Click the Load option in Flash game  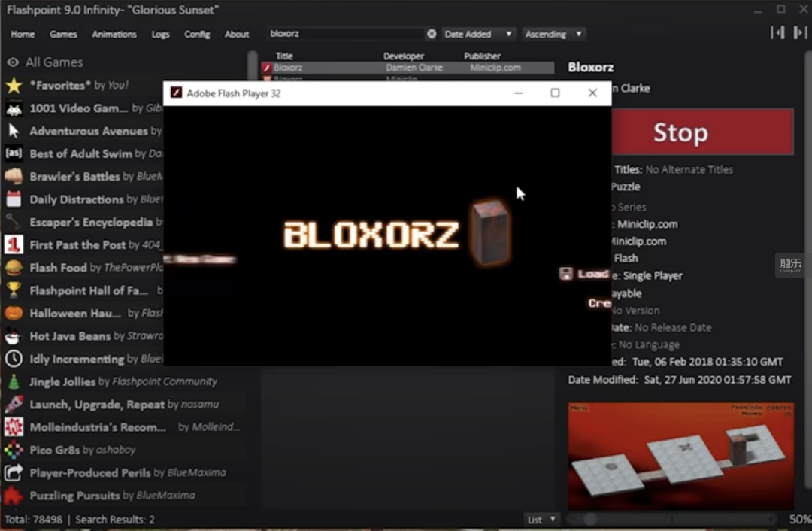(x=585, y=274)
